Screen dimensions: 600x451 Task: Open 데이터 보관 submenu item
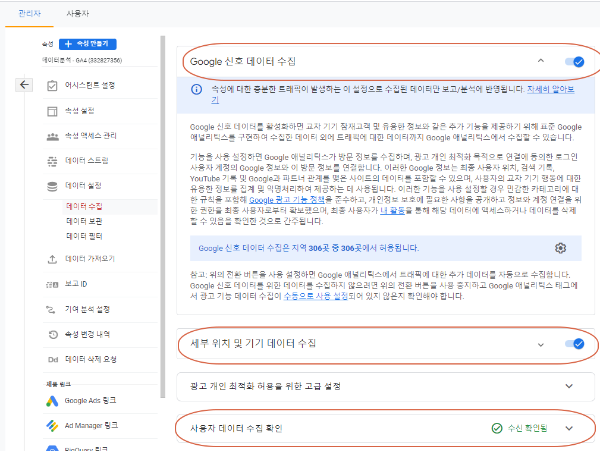tap(84, 221)
